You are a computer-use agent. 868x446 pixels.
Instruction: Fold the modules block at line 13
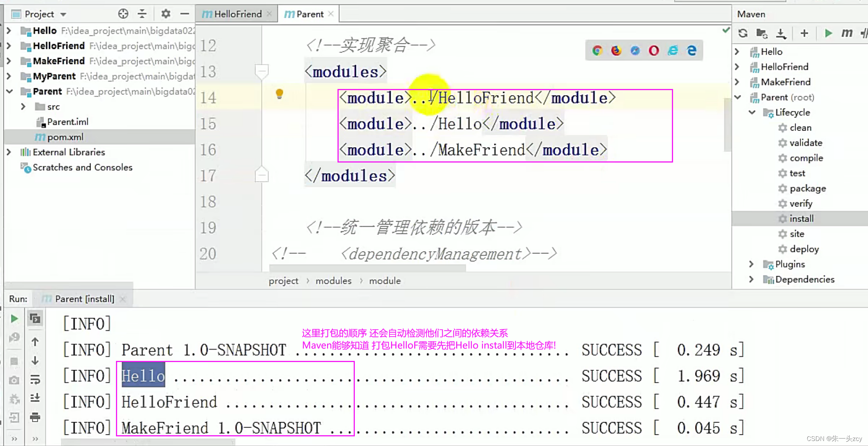pos(262,71)
